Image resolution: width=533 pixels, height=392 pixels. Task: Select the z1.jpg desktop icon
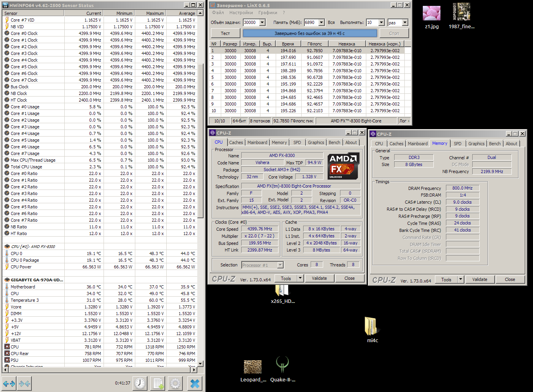432,17
